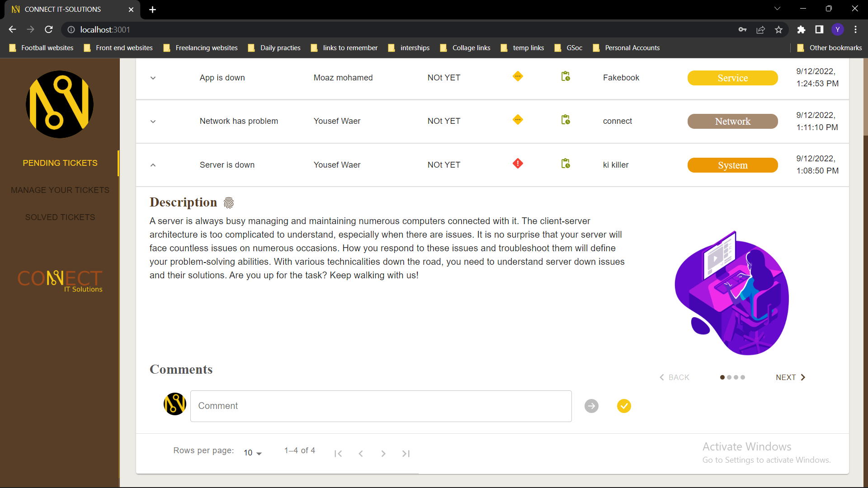Click yellow priority diamond on App is down row

518,76
